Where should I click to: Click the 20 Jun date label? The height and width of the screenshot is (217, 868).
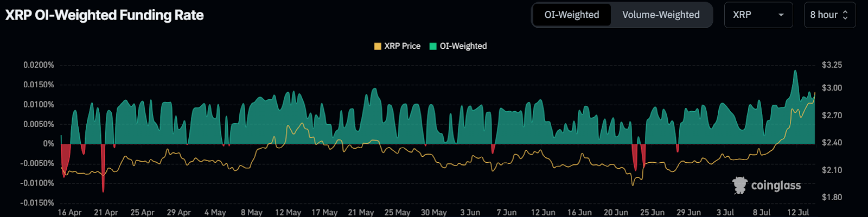tap(616, 213)
